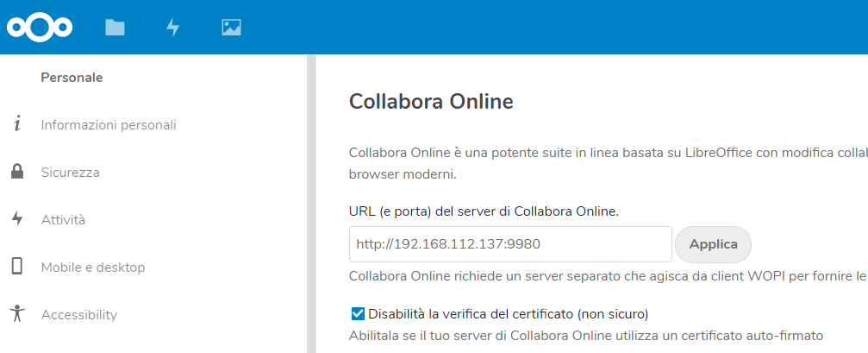Click the 'Abilitala se il tuo server' hint text
Viewport: 868px width, 353px height.
click(x=586, y=336)
